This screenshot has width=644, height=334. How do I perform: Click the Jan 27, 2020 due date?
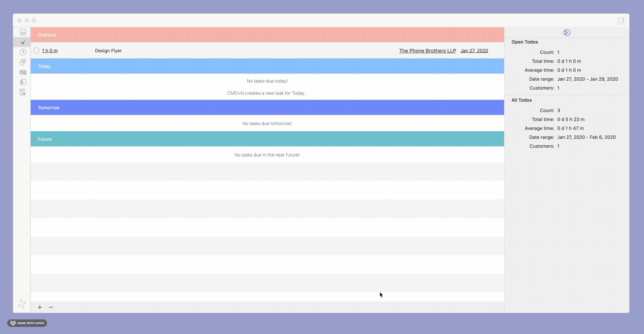[474, 51]
